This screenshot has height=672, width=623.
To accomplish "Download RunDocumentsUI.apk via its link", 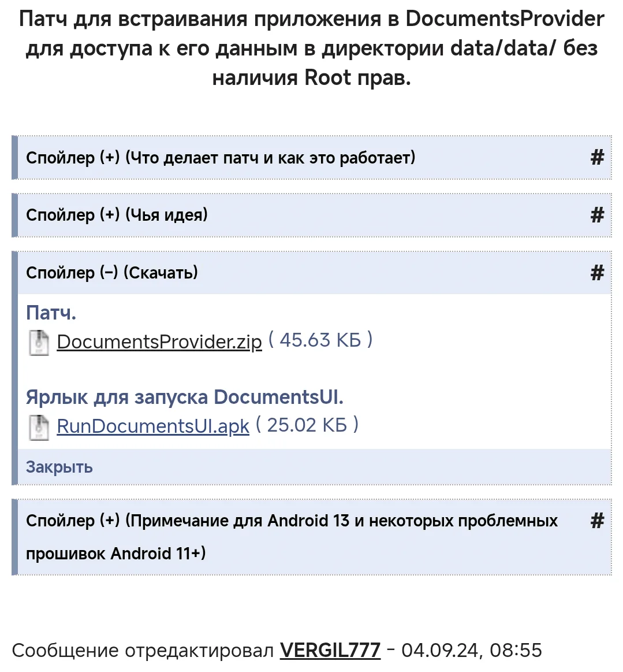I will pos(153,426).
